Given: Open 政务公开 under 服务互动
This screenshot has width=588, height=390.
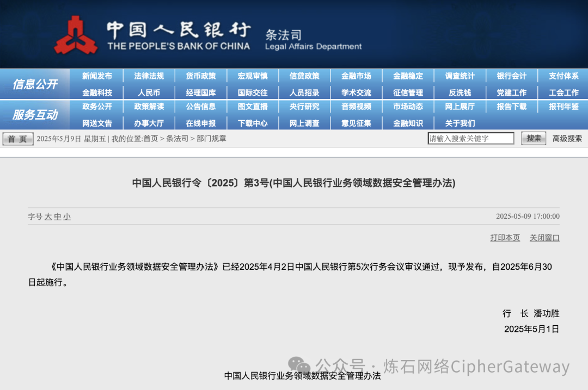Looking at the screenshot, I should click(x=97, y=107).
